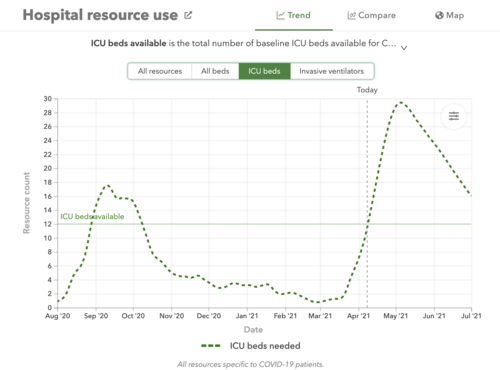Click the Map globe icon

(439, 15)
